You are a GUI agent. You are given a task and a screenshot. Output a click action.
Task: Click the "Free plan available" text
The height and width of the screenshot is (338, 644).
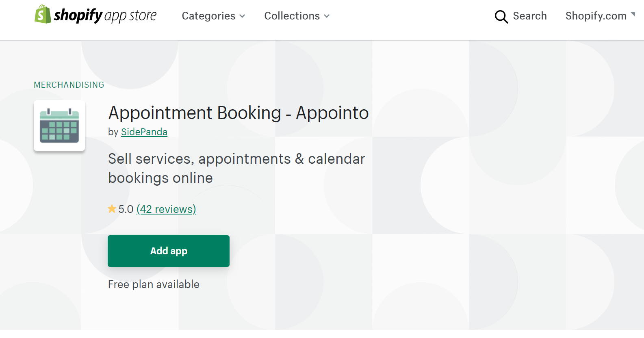click(x=154, y=284)
